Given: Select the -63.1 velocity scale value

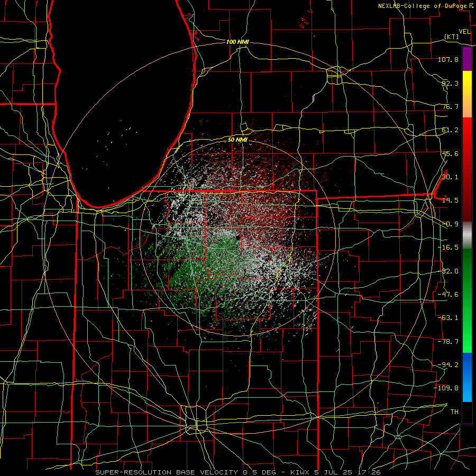Looking at the screenshot, I should pos(448,318).
